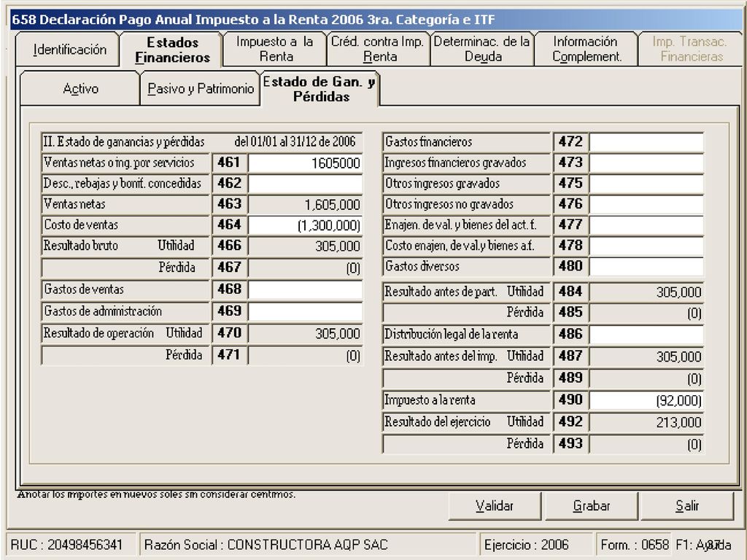
Task: Click the Distribución legal de la renta label
Action: click(451, 334)
